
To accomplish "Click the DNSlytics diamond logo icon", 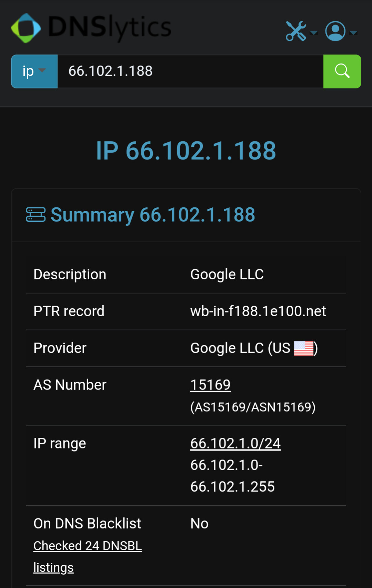I will click(x=26, y=28).
